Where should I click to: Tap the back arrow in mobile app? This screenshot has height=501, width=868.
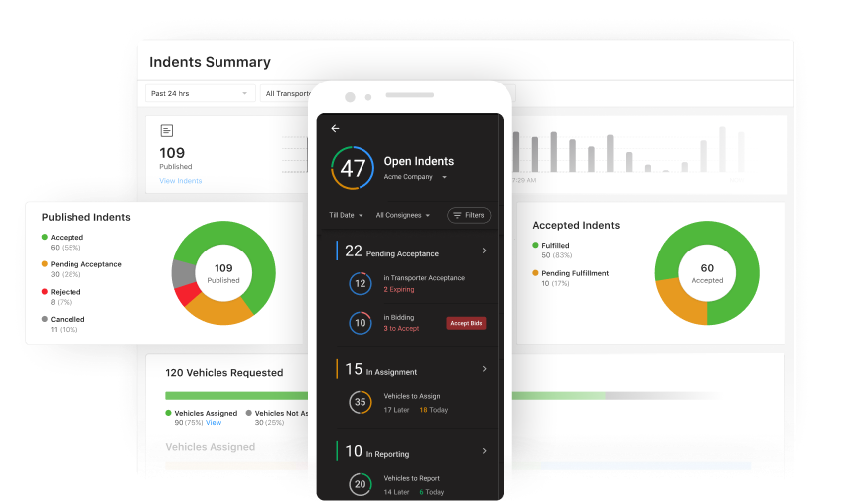(335, 128)
